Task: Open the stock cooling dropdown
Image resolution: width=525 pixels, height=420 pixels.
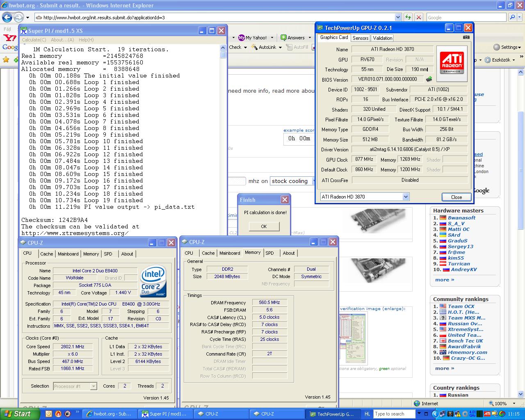Action: pos(293,181)
